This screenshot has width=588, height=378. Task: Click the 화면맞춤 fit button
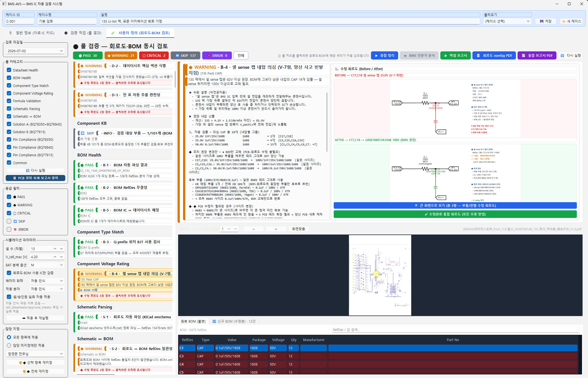click(298, 229)
